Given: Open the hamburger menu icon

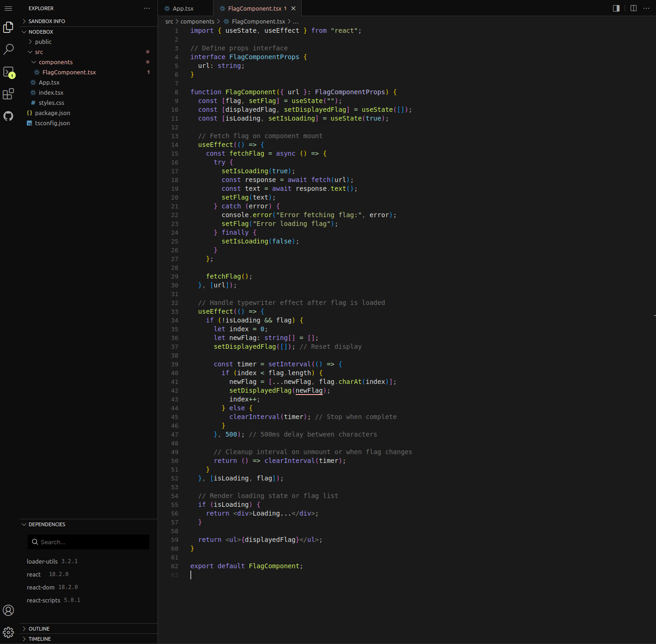Looking at the screenshot, I should (8, 8).
